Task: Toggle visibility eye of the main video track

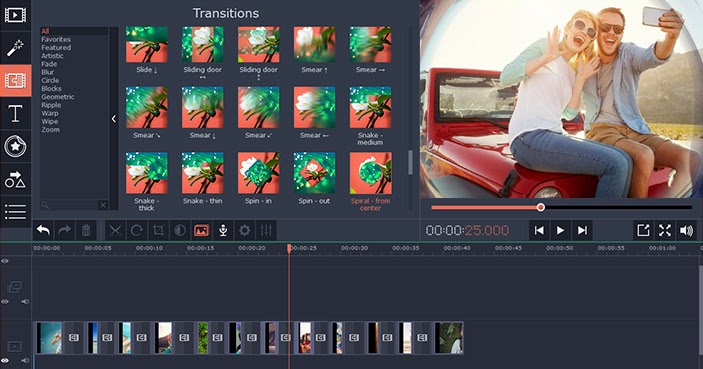Action: pos(5,360)
